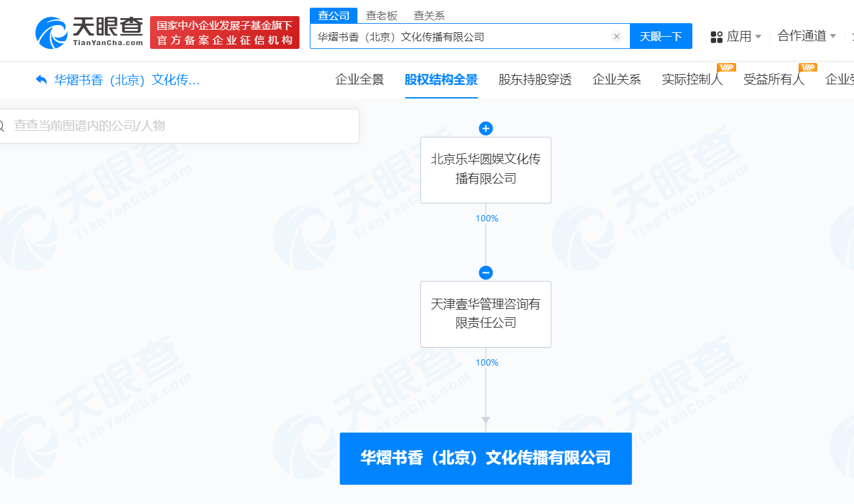Click the blue 华熠书香（北京）文化传播有限公司 node
The image size is (854, 504).
(x=486, y=458)
